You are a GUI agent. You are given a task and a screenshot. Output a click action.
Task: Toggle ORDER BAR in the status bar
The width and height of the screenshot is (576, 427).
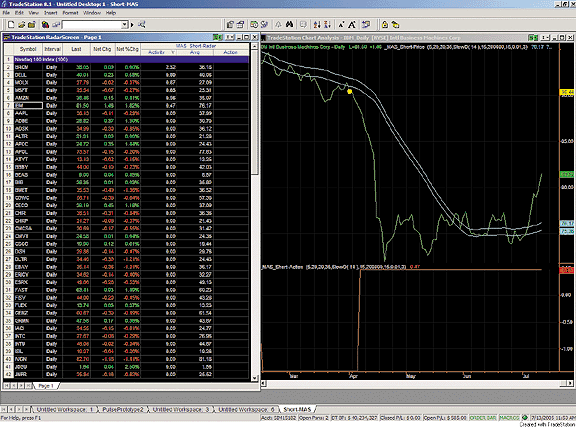pos(483,418)
